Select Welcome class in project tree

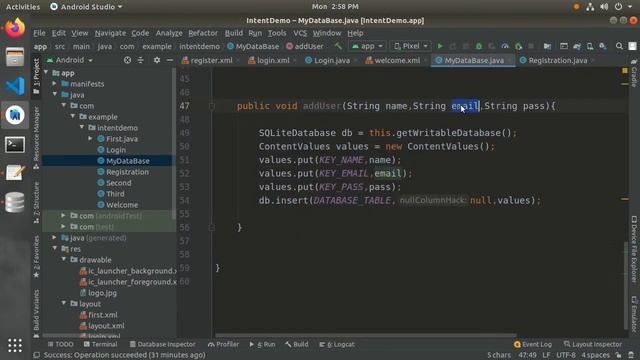point(118,205)
